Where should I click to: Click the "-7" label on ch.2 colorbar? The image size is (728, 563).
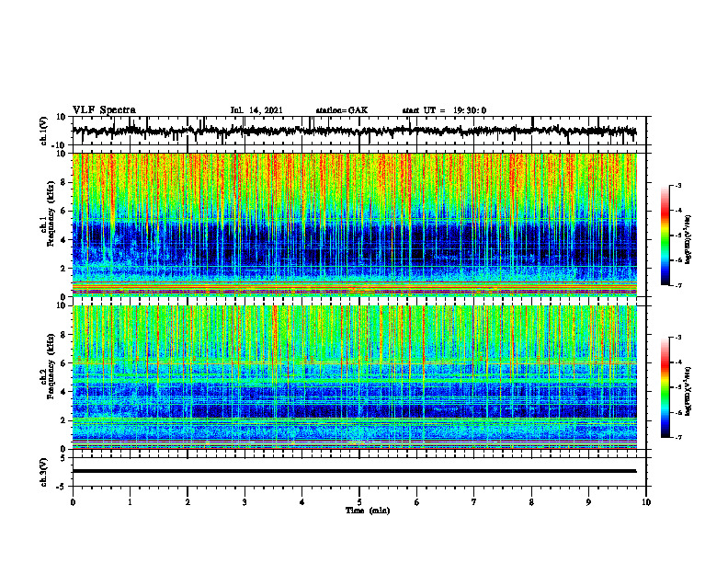[x=677, y=437]
